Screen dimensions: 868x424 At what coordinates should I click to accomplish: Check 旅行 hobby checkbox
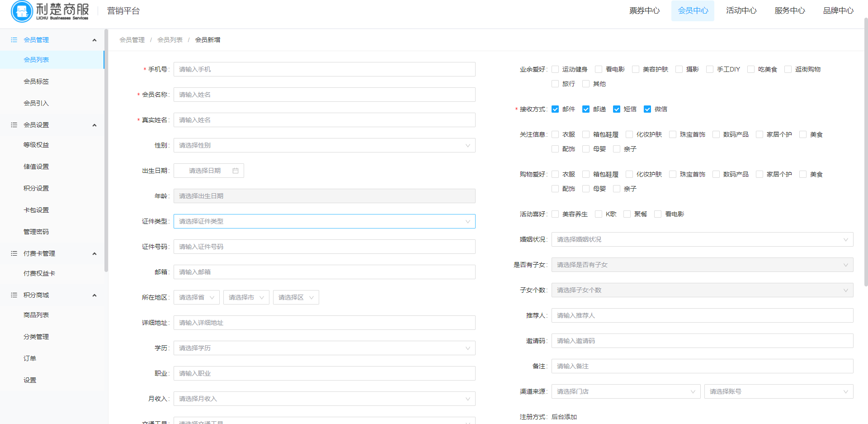tap(555, 84)
